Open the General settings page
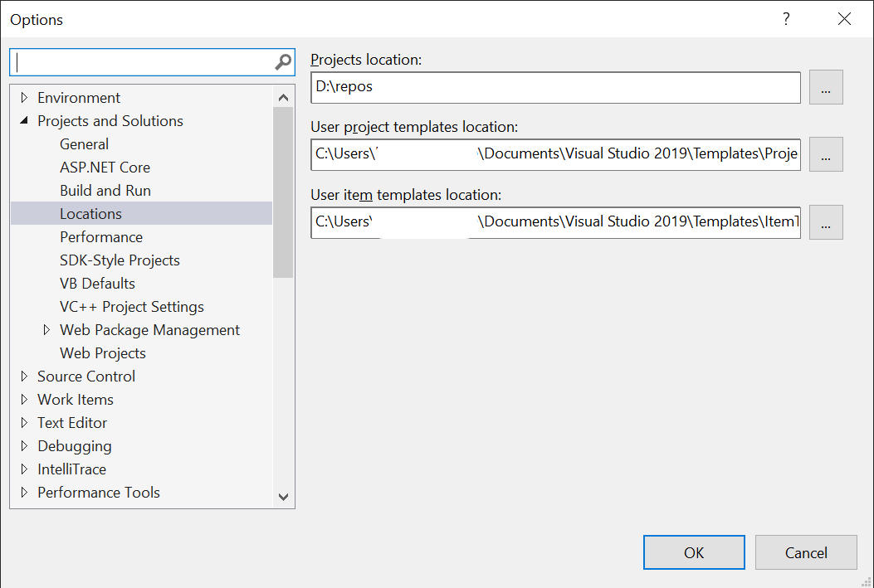The image size is (874, 588). (x=84, y=143)
